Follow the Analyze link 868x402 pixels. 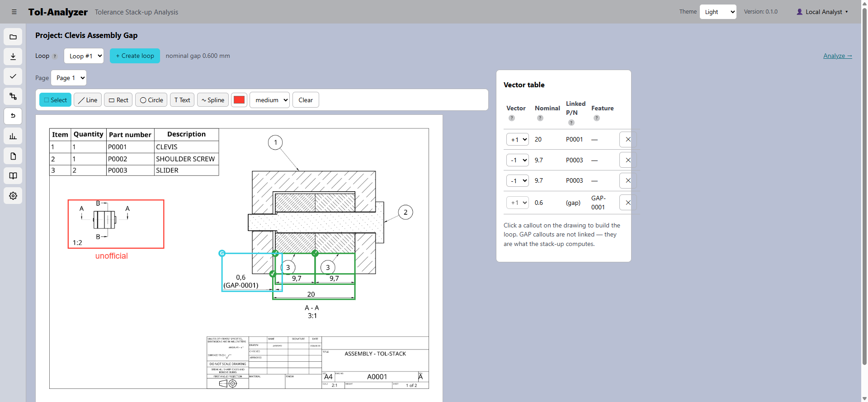pos(838,56)
